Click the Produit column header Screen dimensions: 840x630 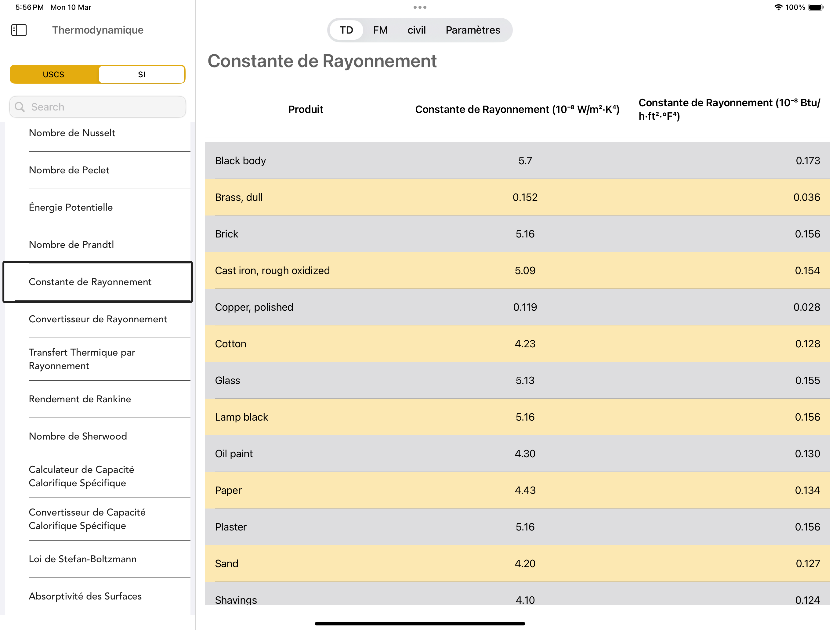coord(305,110)
